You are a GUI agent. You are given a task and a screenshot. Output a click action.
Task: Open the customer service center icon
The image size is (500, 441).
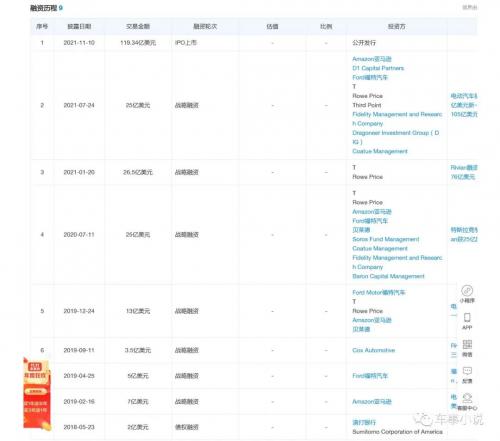467,398
